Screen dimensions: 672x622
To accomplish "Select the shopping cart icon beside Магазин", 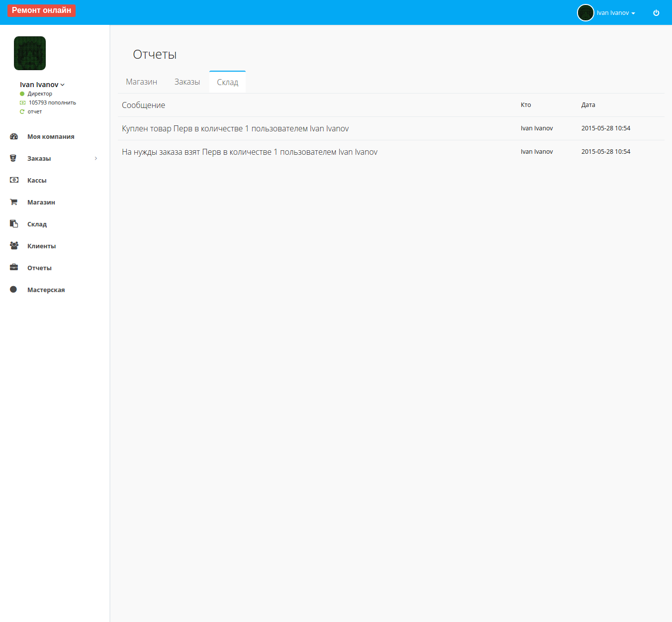I will click(14, 202).
